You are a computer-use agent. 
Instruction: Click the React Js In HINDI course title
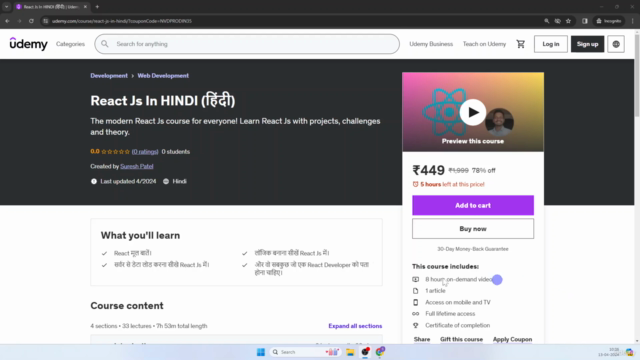coord(163,100)
